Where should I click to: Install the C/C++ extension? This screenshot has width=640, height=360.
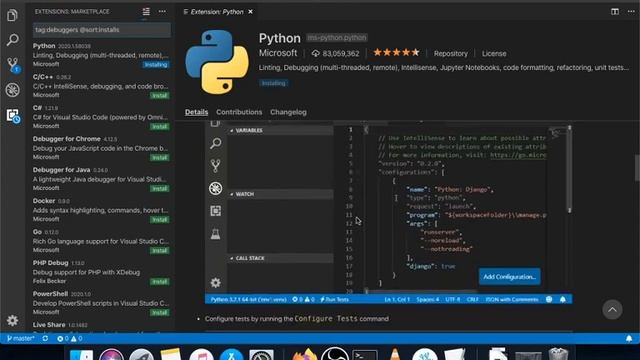pos(160,96)
